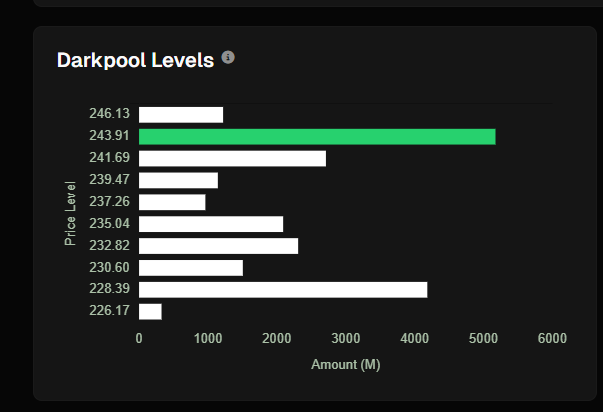Select the green 243.91 price level bar
This screenshot has width=603, height=412.
pos(317,137)
